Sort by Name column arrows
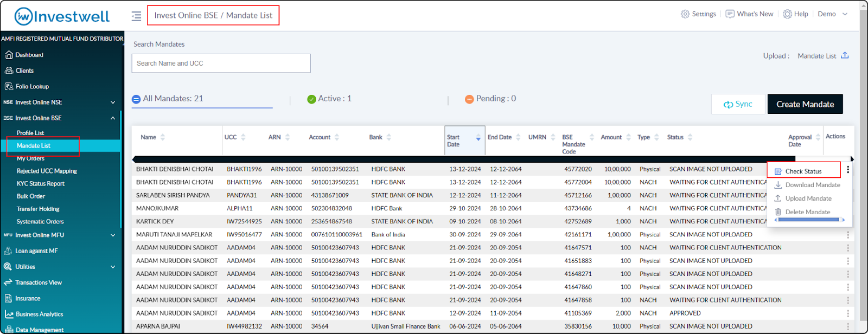This screenshot has width=868, height=334. tap(163, 137)
